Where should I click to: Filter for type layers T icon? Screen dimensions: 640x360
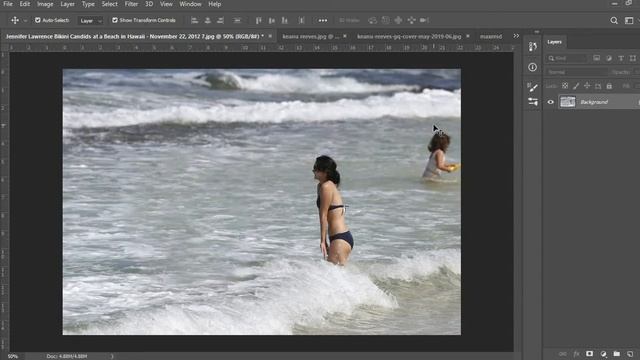point(621,58)
